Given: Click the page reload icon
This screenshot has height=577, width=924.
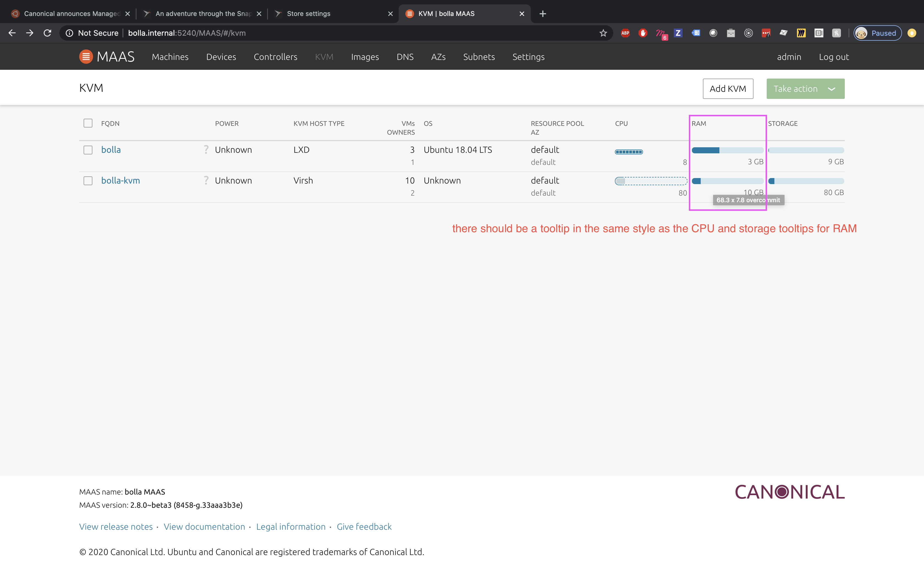Looking at the screenshot, I should 47,33.
